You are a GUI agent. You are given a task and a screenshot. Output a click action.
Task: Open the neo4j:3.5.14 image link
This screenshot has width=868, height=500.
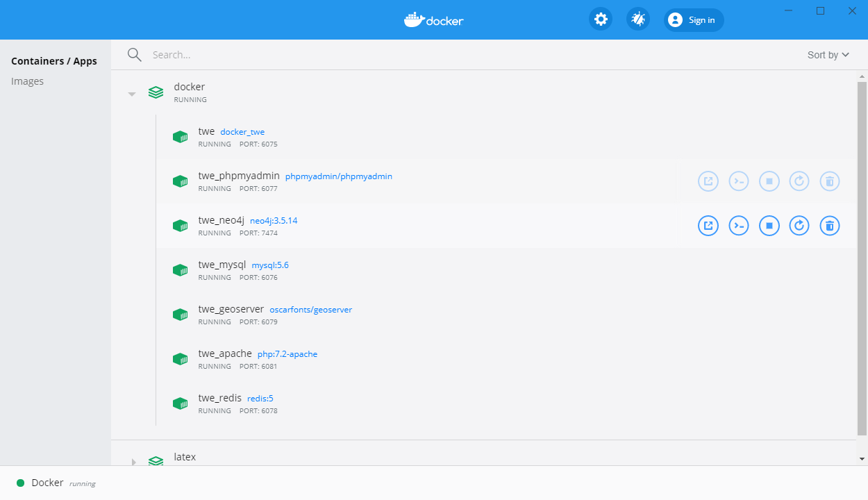[x=274, y=221]
